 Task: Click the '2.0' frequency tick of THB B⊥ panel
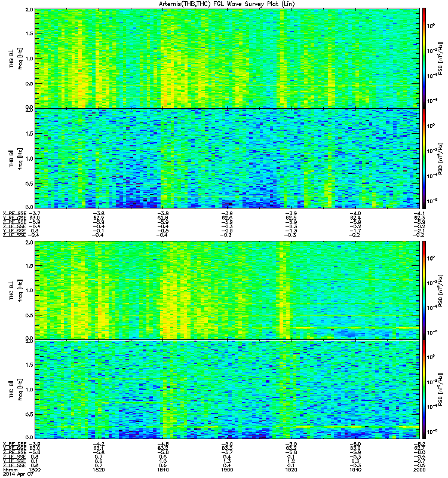tap(29, 10)
